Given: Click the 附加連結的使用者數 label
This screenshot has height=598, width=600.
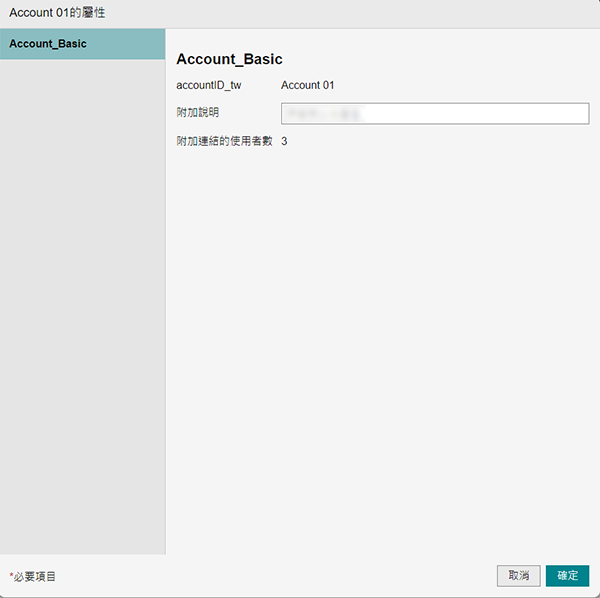Looking at the screenshot, I should click(x=224, y=141).
